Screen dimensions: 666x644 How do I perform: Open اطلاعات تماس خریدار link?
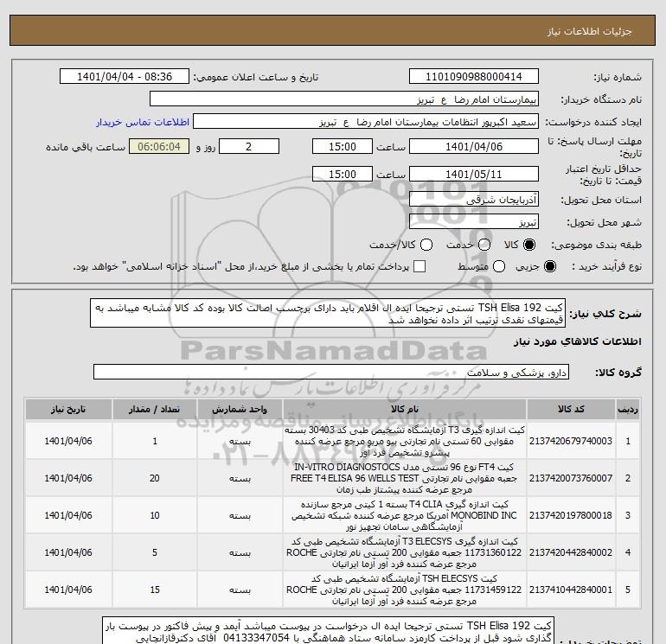click(143, 122)
